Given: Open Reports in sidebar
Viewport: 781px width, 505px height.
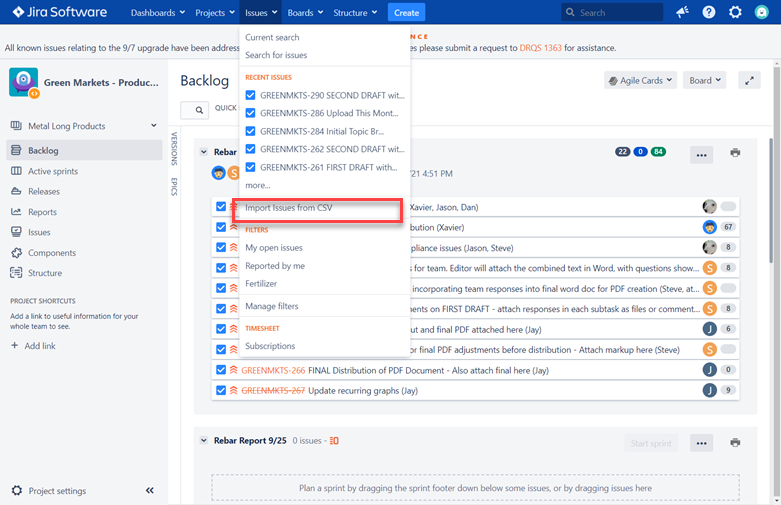Looking at the screenshot, I should coord(42,212).
